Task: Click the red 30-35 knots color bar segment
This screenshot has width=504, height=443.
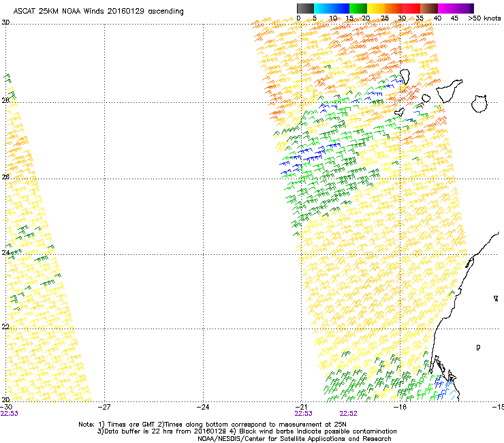Action: click(411, 8)
